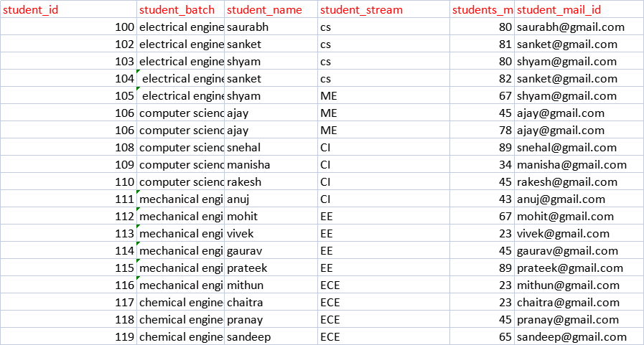
Task: Select cell with student id 116
Action: [x=68, y=285]
